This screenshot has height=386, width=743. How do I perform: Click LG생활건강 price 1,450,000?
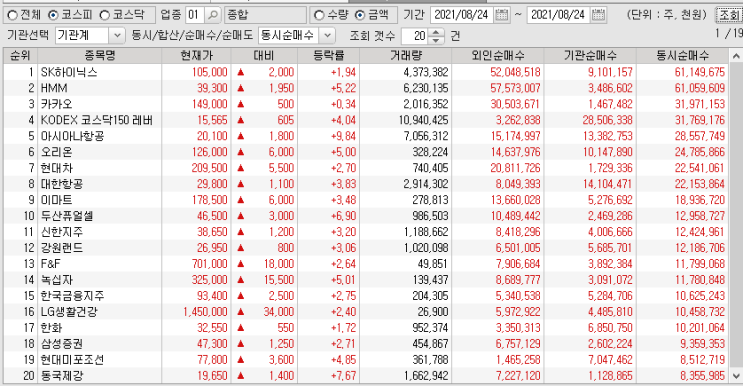coord(205,312)
